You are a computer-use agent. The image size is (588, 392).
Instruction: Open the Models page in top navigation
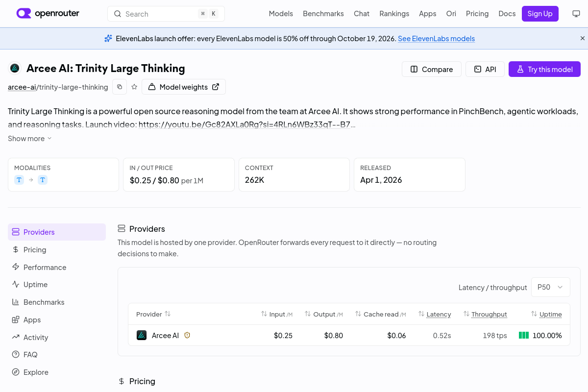click(x=281, y=14)
